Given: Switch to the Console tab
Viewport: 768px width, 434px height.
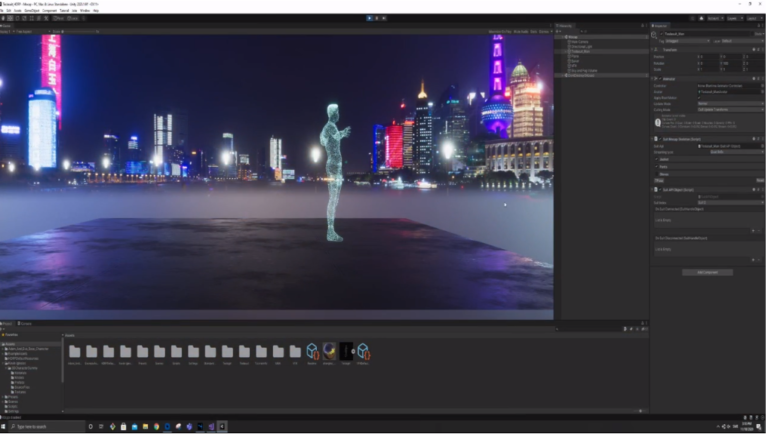Looking at the screenshot, I should pyautogui.click(x=27, y=323).
